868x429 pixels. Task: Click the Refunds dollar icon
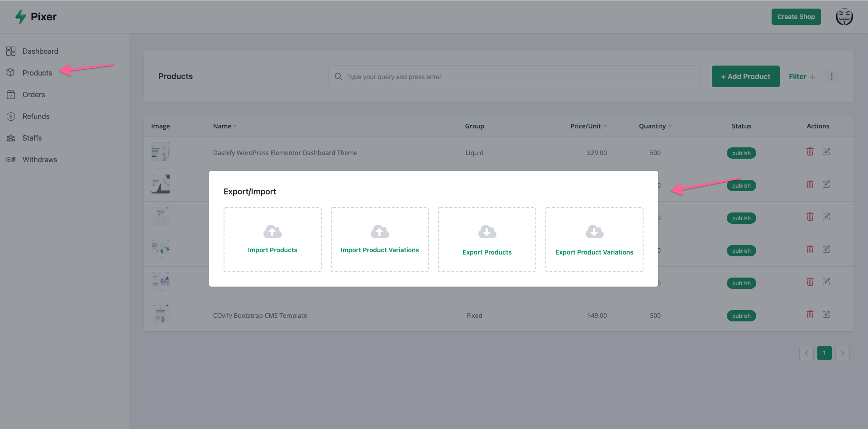[x=11, y=116]
